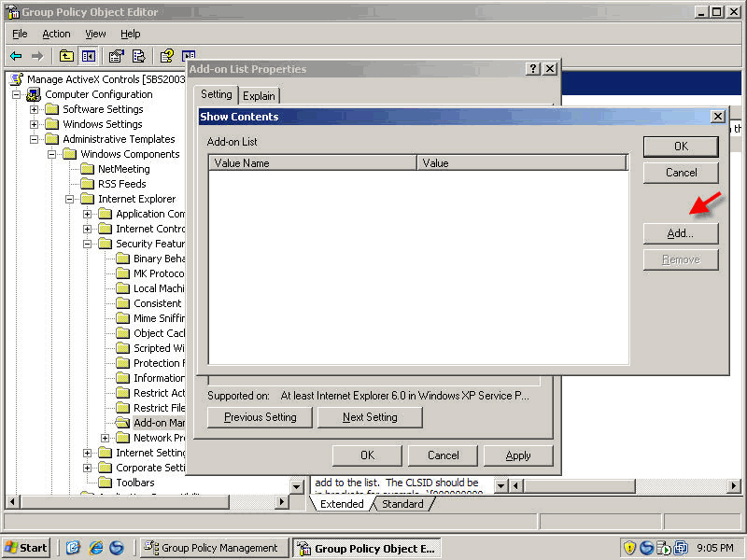Collapse the Security Features node
The height and width of the screenshot is (560, 747).
click(87, 244)
